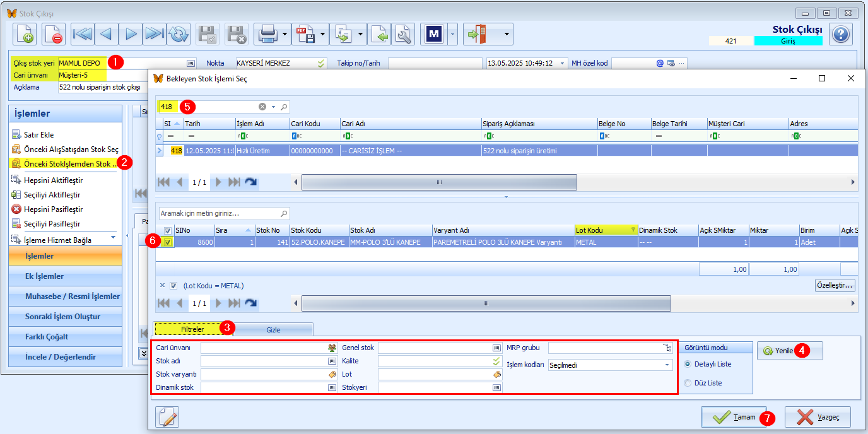This screenshot has height=434, width=868.
Task: Click the PDF save icon
Action: (x=306, y=34)
